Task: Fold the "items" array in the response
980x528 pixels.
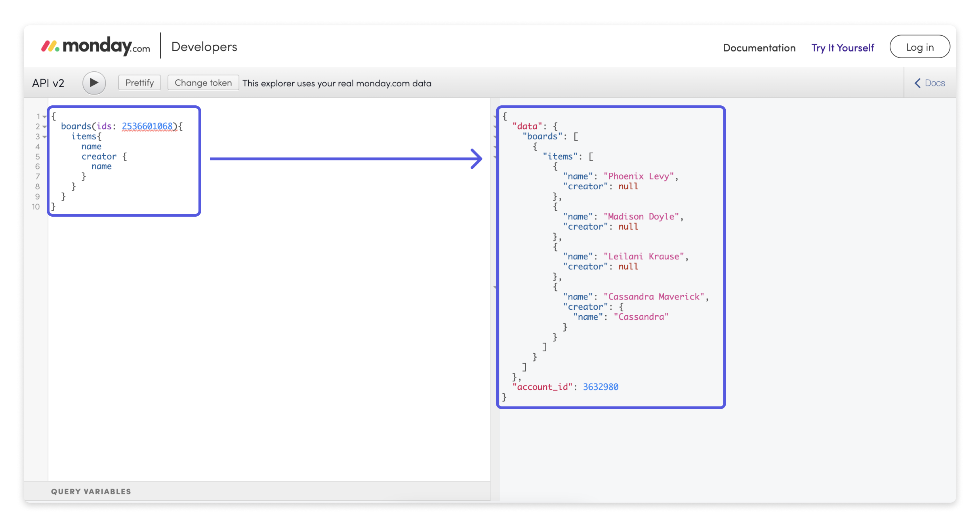Action: [x=495, y=157]
